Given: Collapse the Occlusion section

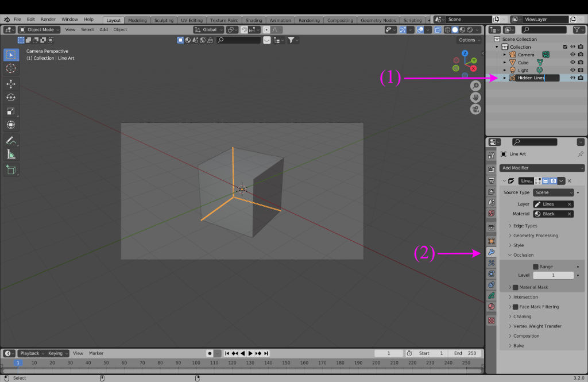Looking at the screenshot, I should click(x=523, y=255).
